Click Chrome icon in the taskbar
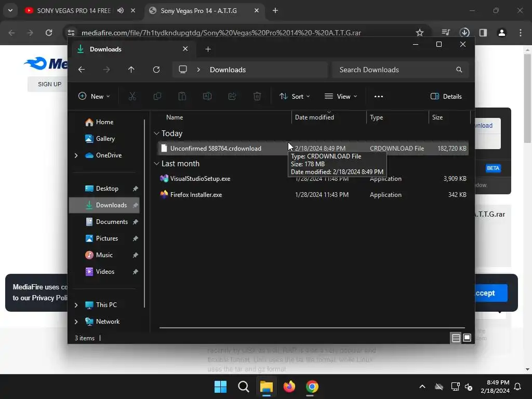 312,387
